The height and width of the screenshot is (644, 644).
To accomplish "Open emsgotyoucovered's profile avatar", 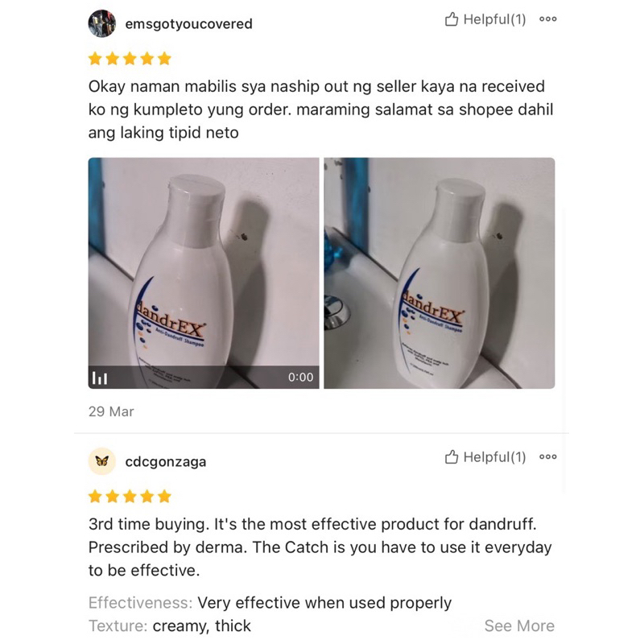I will (102, 23).
